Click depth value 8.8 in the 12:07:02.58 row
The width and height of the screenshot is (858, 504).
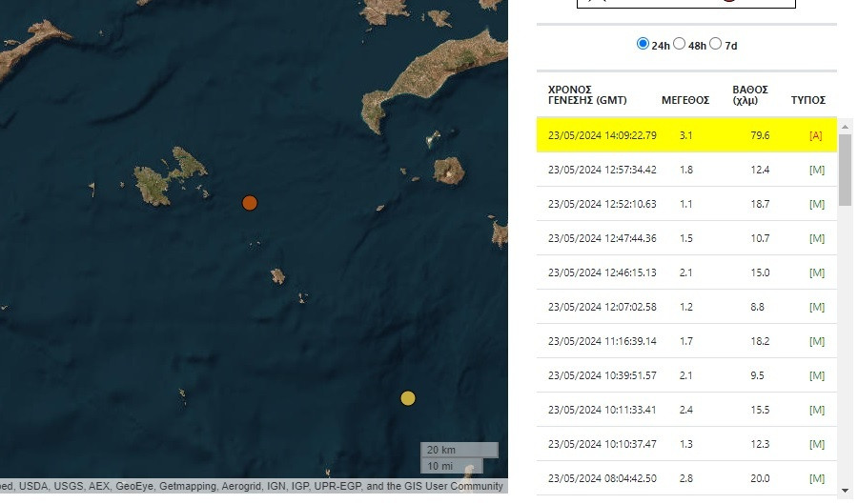(x=757, y=307)
